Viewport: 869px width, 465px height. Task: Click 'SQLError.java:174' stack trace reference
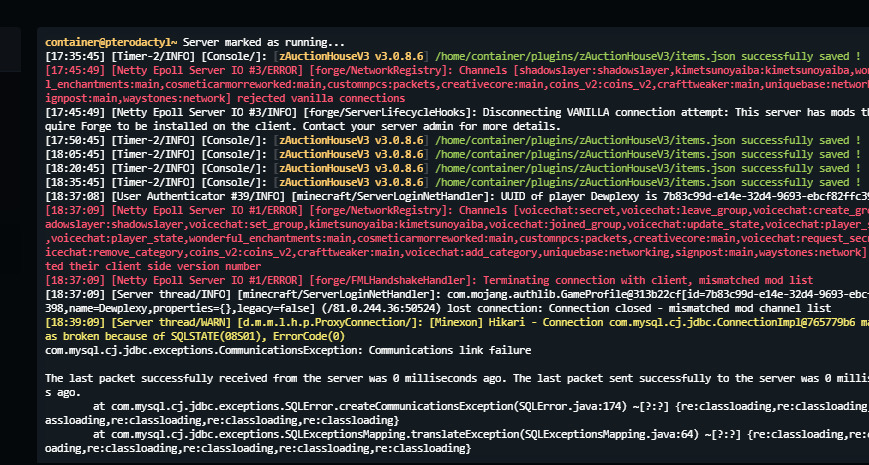[570, 406]
